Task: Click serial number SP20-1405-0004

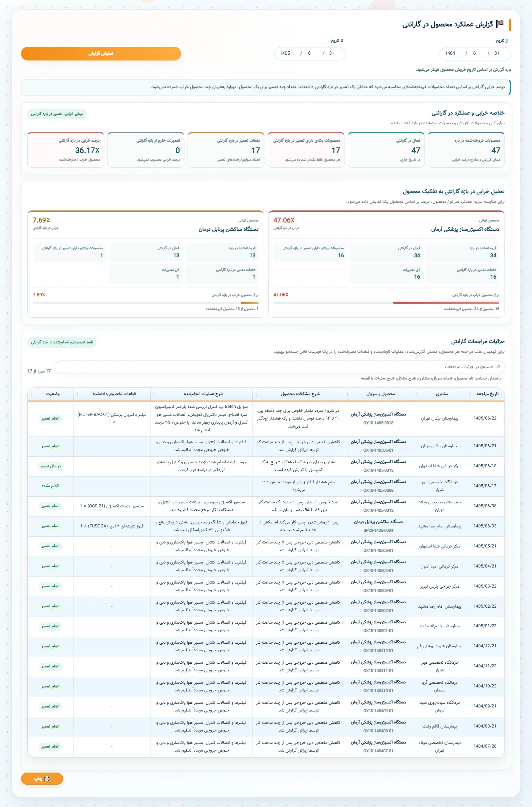Action: coord(378,531)
